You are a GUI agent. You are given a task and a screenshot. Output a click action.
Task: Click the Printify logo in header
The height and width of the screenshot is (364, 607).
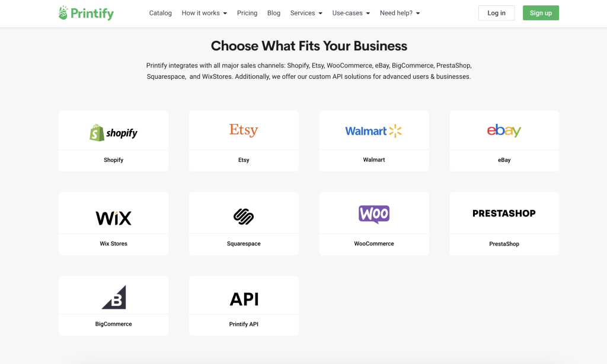[x=86, y=13]
